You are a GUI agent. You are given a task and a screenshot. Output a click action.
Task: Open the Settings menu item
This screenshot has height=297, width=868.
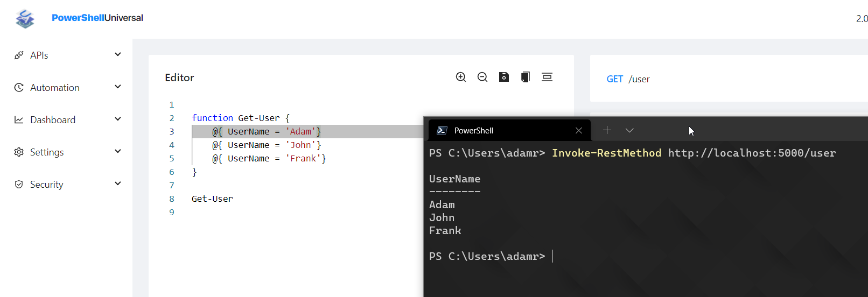click(47, 152)
